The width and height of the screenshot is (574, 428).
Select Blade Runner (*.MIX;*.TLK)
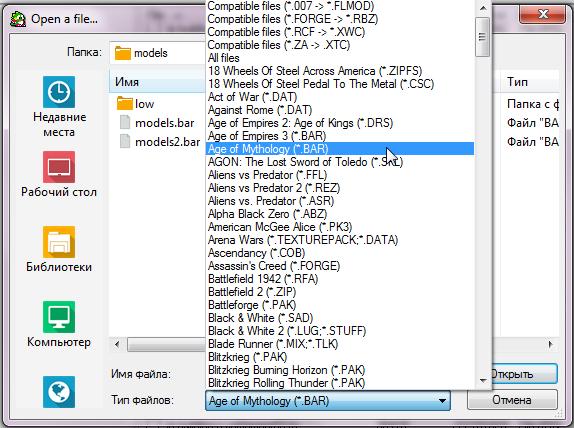tap(340, 344)
